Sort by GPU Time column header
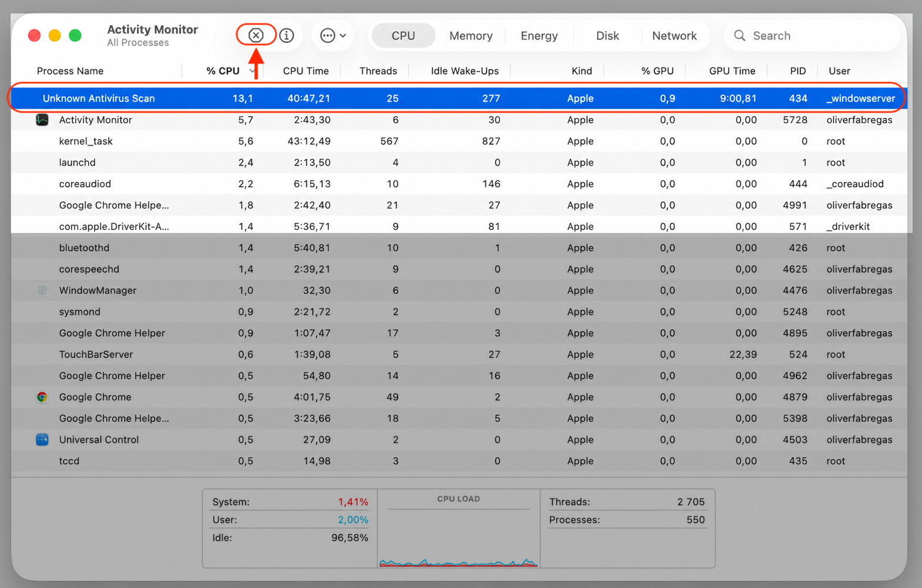This screenshot has height=588, width=922. [732, 71]
